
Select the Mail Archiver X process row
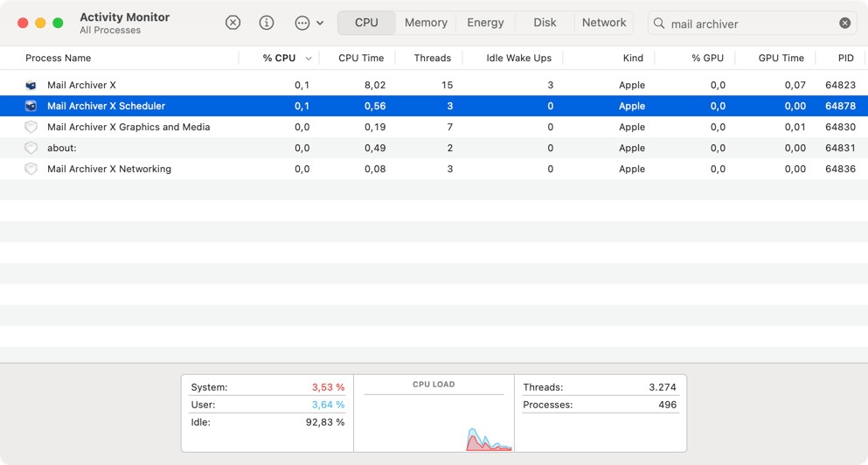(x=434, y=85)
